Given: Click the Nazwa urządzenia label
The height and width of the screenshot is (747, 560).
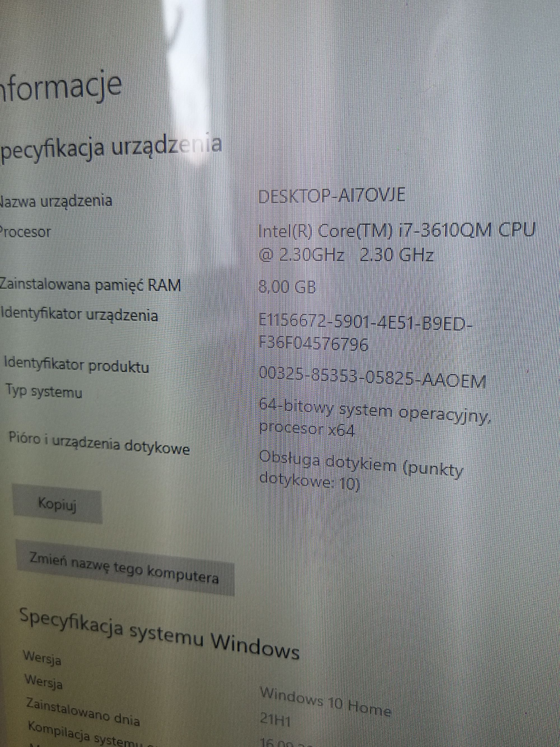Looking at the screenshot, I should 56,201.
